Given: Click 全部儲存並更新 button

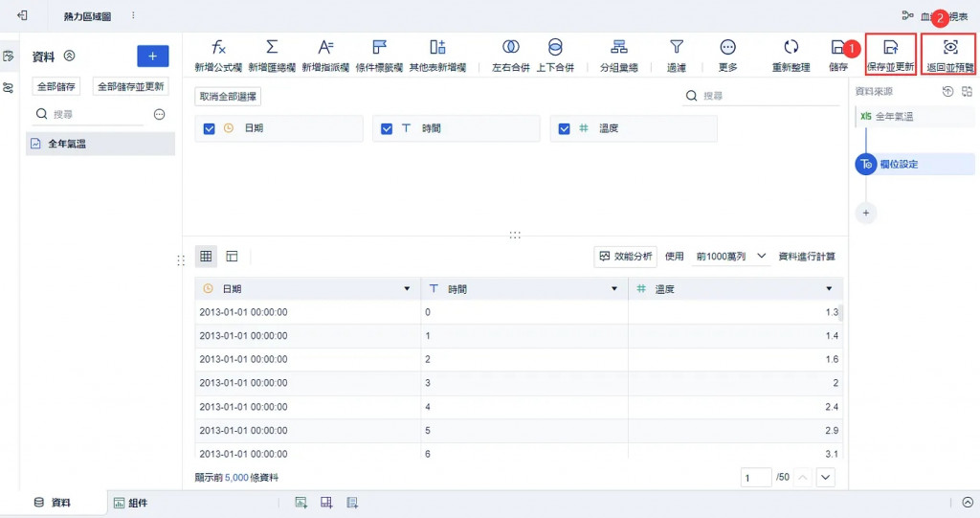Looking at the screenshot, I should tap(130, 86).
